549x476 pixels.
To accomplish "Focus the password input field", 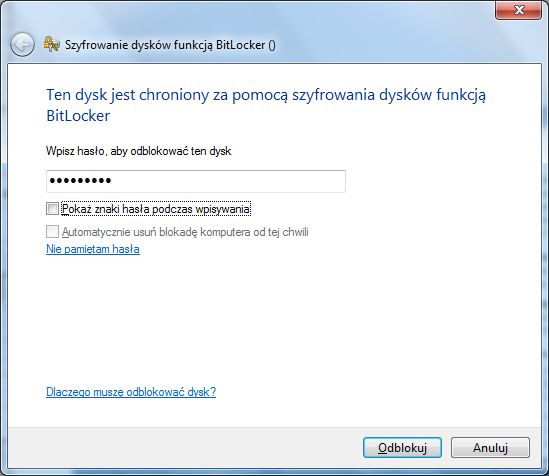I will click(196, 181).
